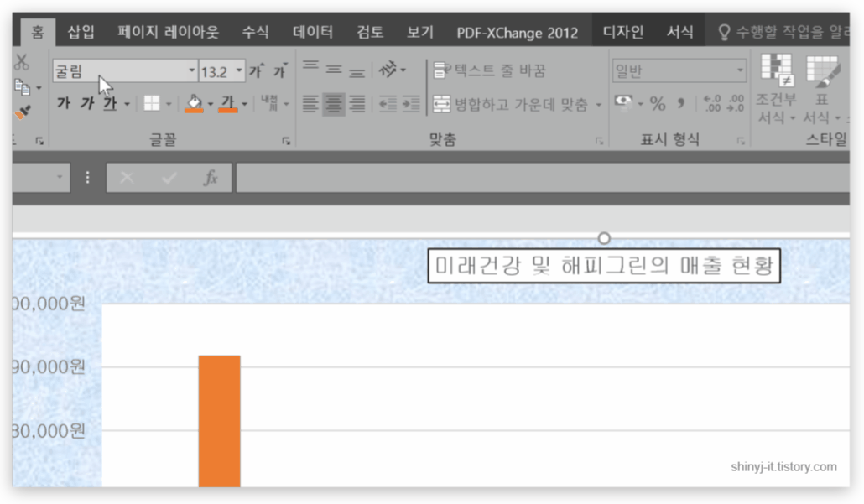Align text to vertical middle

(333, 70)
